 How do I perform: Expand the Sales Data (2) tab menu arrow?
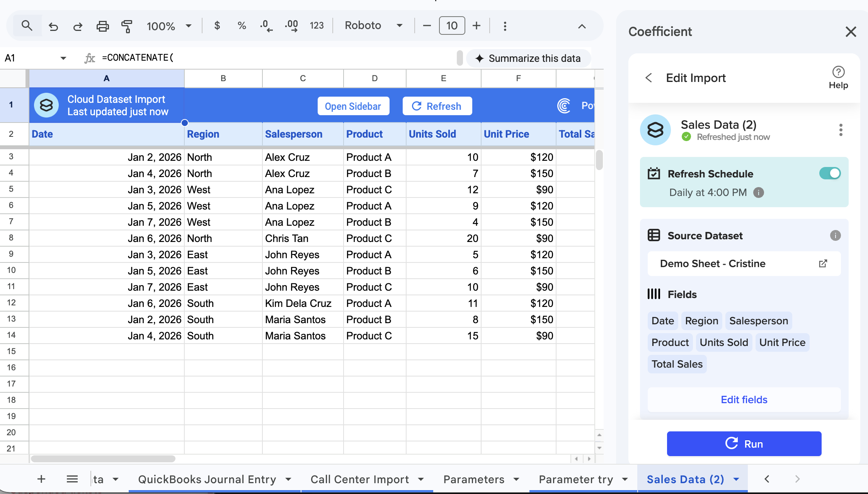[736, 480]
